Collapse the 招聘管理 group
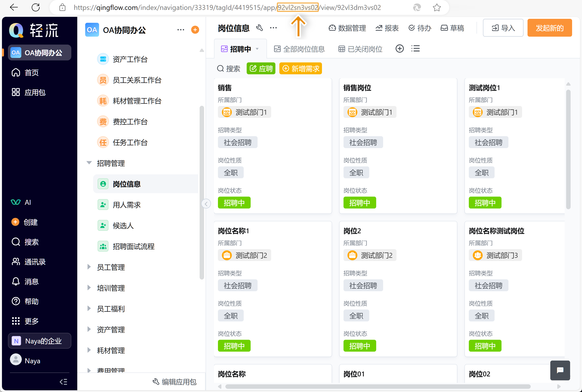This screenshot has width=582, height=392. [x=89, y=163]
